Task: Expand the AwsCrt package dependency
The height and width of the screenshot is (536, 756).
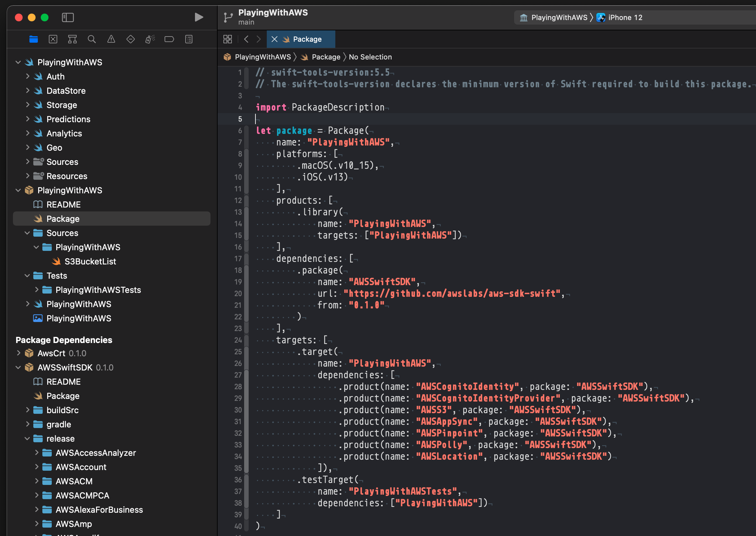Action: tap(18, 353)
